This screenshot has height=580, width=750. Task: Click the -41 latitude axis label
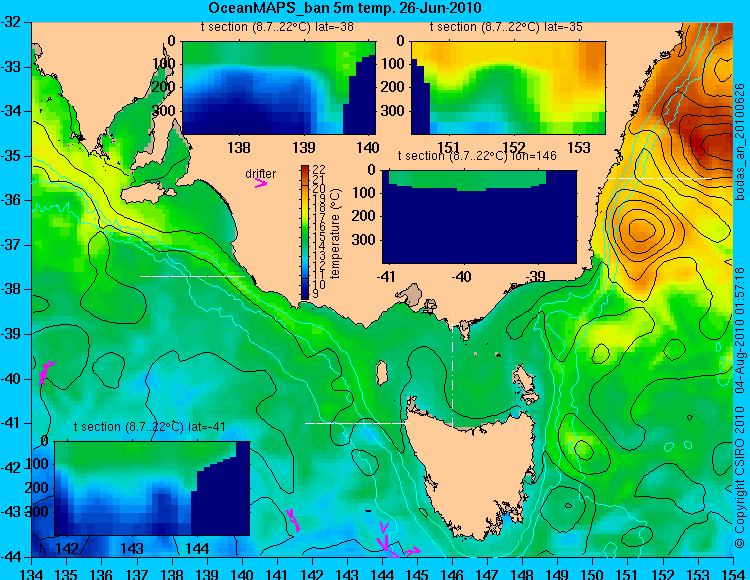coord(12,423)
